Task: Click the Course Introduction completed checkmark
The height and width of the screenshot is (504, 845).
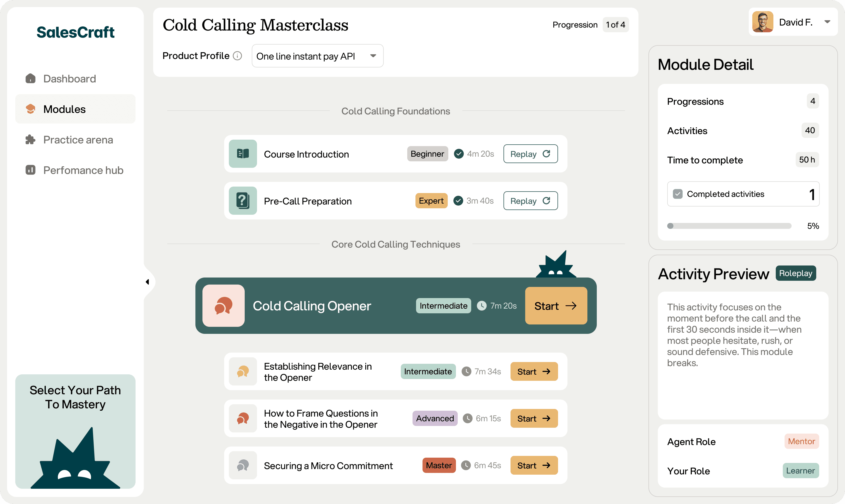Action: [x=459, y=154]
